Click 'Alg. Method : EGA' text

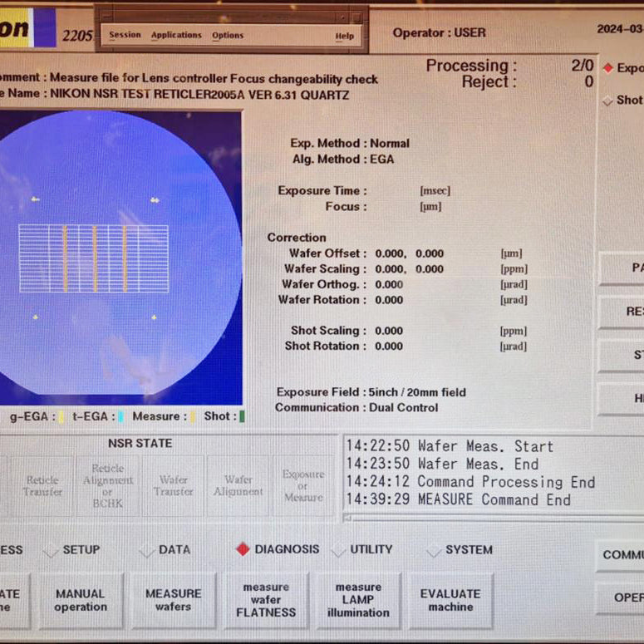coord(343,159)
